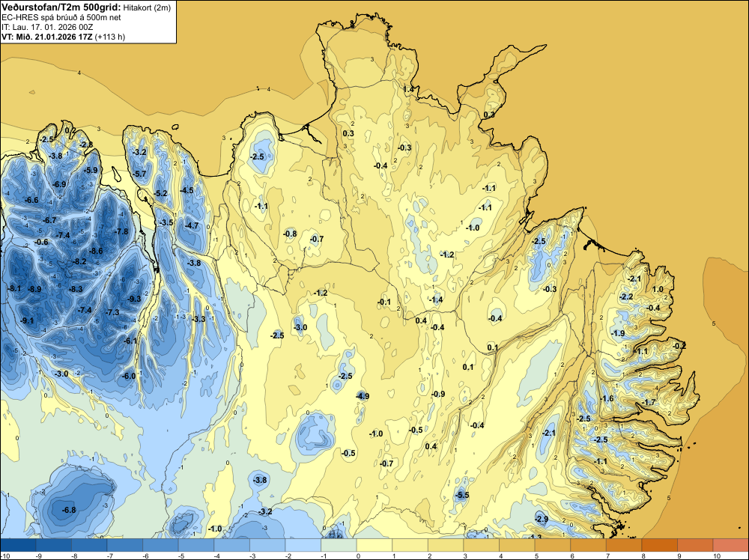Click the -9.3 temperature value
Viewport: 749px width, 560px height.
pyautogui.click(x=135, y=299)
